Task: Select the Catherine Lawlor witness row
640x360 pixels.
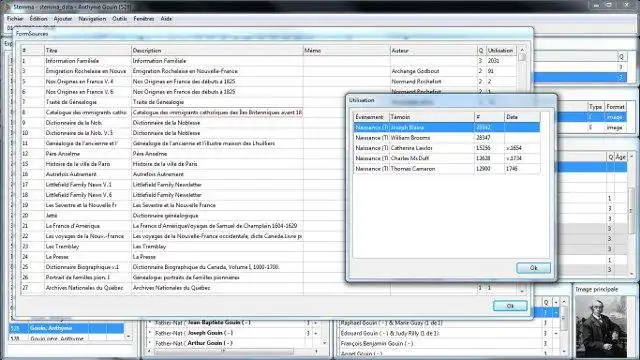Action: click(x=447, y=148)
